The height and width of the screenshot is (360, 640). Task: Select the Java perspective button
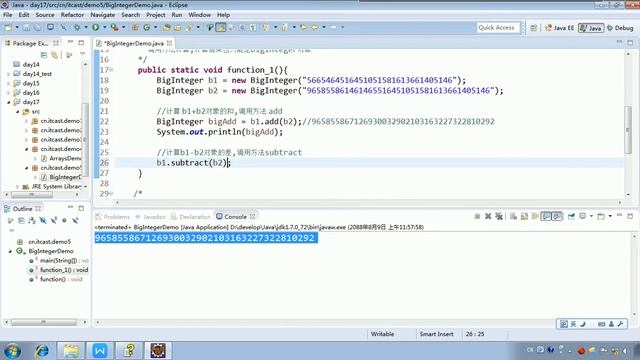pyautogui.click(x=591, y=28)
